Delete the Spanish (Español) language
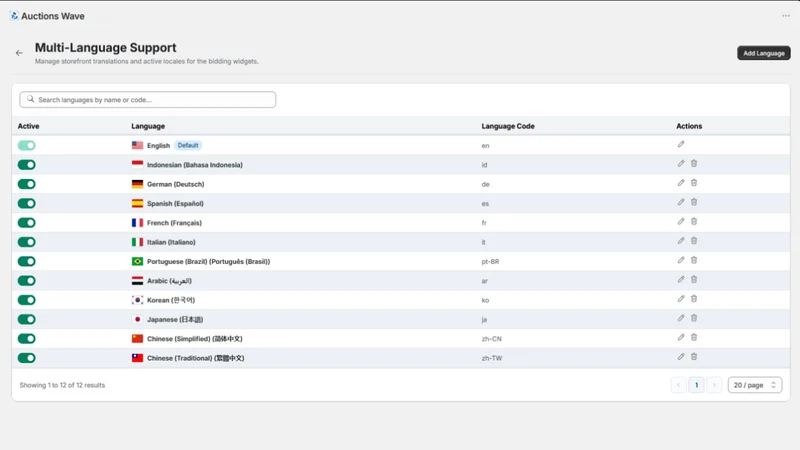 click(x=694, y=203)
